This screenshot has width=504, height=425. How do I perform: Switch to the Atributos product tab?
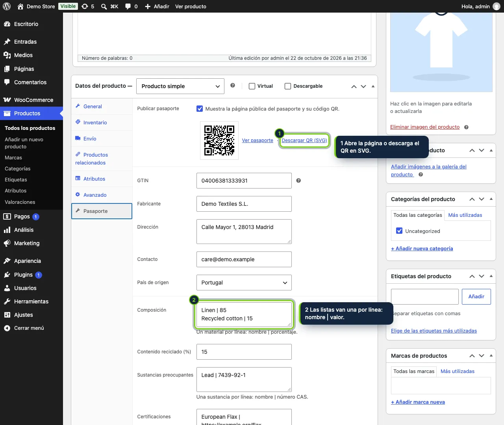pyautogui.click(x=102, y=179)
